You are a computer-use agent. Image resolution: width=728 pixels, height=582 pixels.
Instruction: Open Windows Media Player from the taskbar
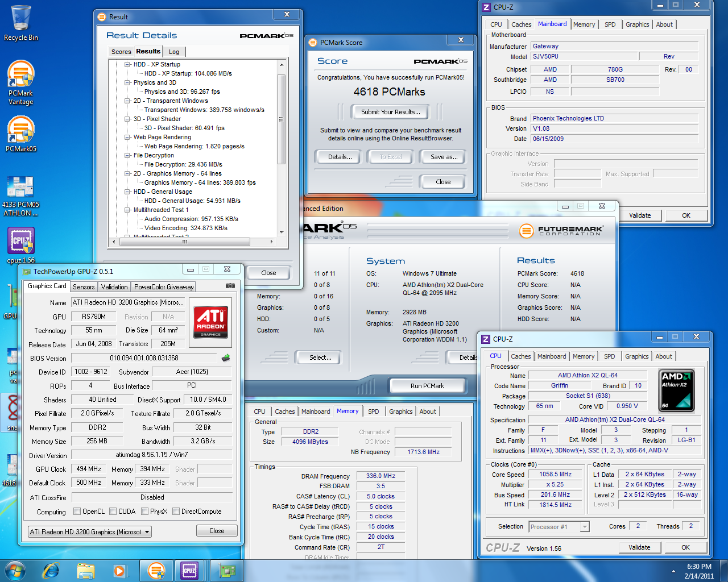(x=119, y=571)
